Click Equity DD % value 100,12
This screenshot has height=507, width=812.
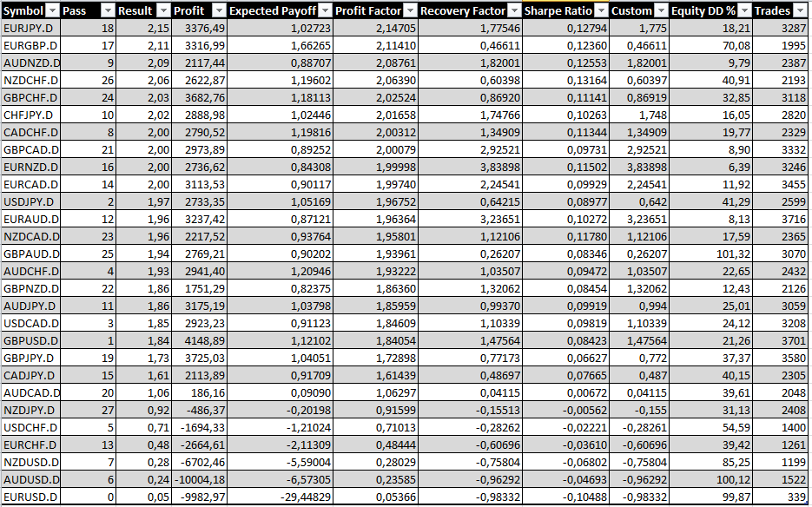point(735,479)
